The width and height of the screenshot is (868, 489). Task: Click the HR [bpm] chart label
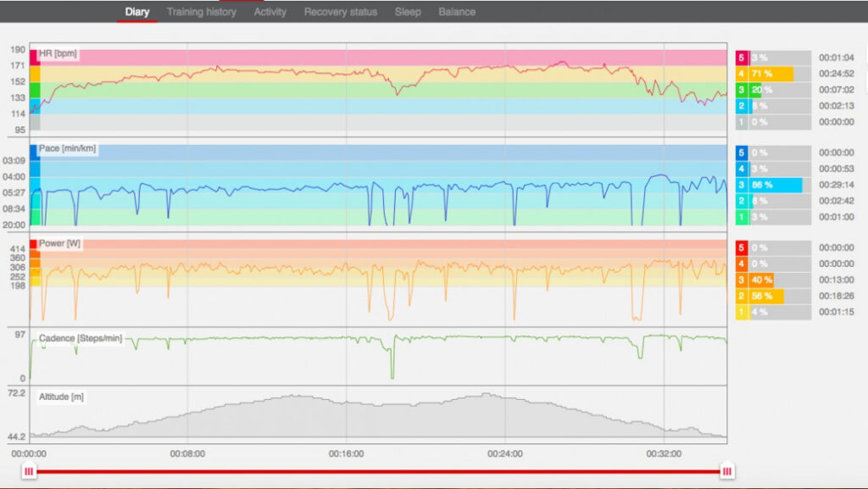(58, 54)
